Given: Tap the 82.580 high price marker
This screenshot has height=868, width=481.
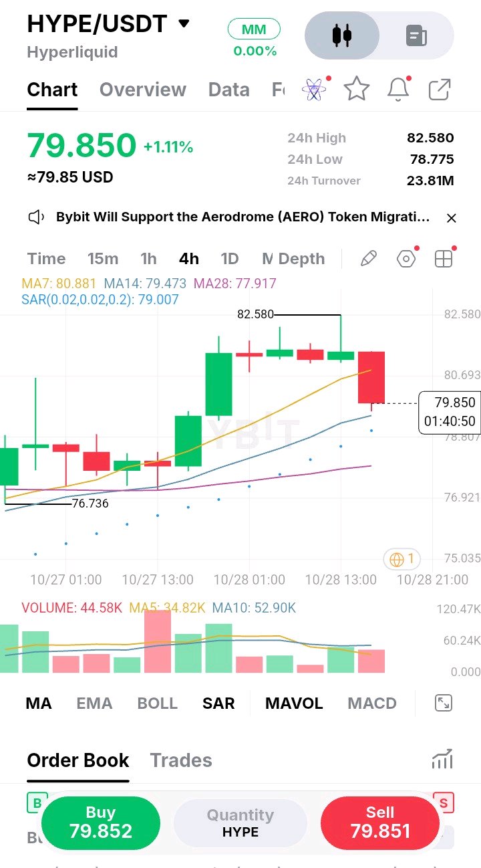Looking at the screenshot, I should pyautogui.click(x=255, y=314).
